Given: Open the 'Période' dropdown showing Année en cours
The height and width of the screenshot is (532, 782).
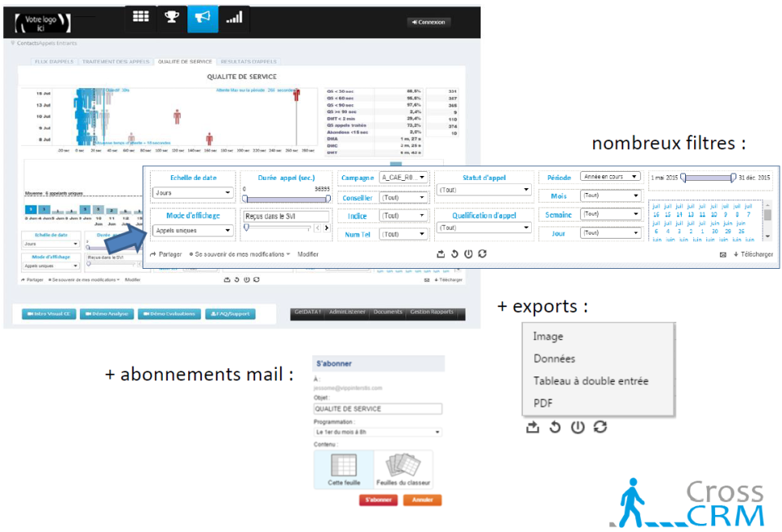Looking at the screenshot, I should (x=609, y=176).
